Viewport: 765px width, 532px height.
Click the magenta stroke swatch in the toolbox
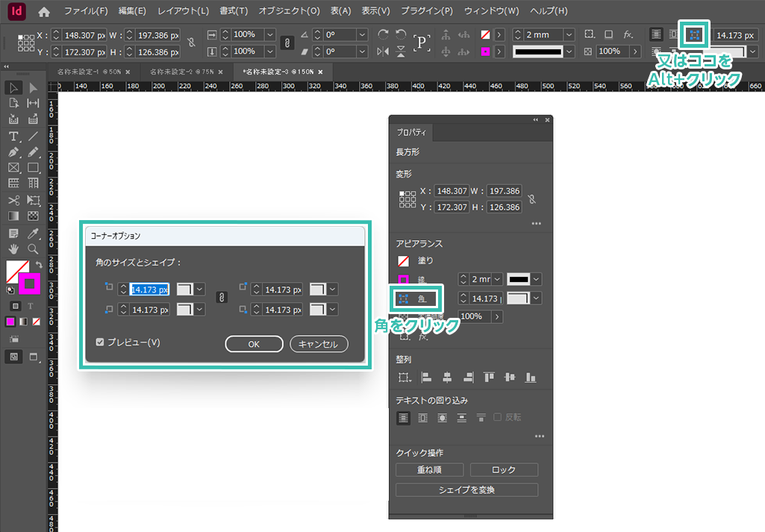pos(29,284)
